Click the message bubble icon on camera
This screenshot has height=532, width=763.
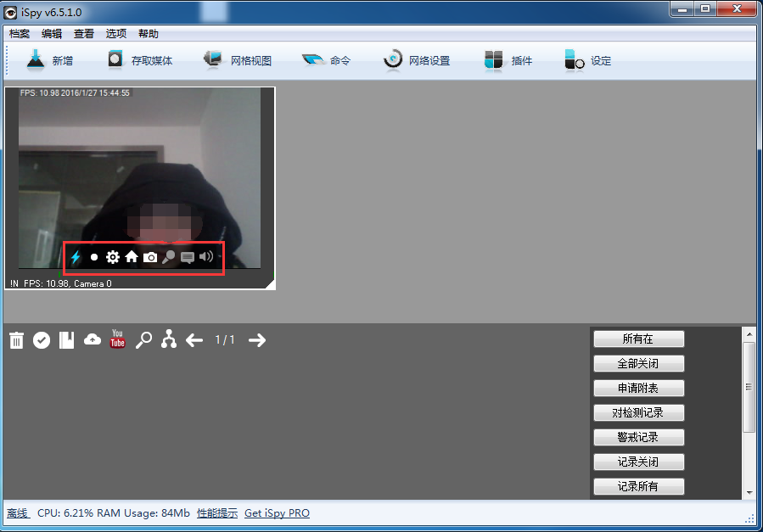(188, 257)
